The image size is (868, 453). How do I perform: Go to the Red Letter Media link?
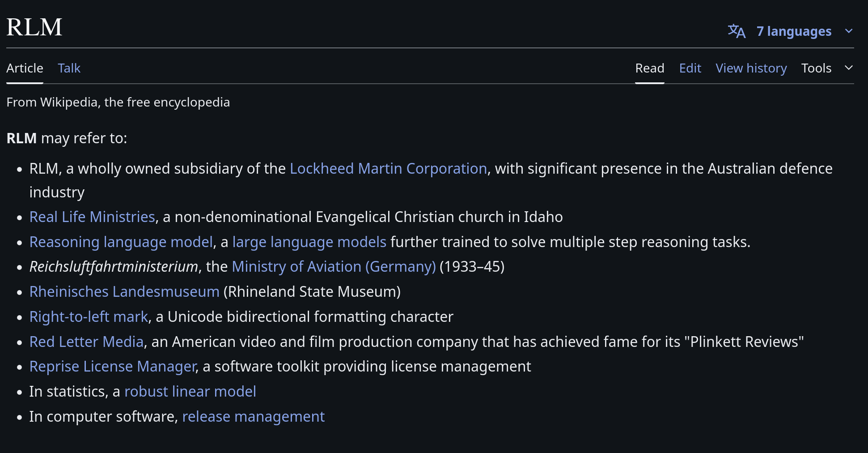pos(86,342)
